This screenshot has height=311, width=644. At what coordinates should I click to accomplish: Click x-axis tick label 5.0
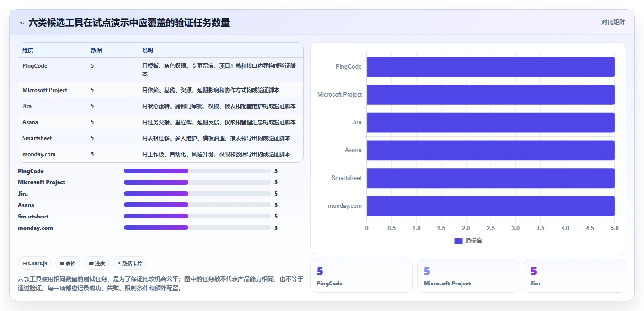tap(614, 228)
